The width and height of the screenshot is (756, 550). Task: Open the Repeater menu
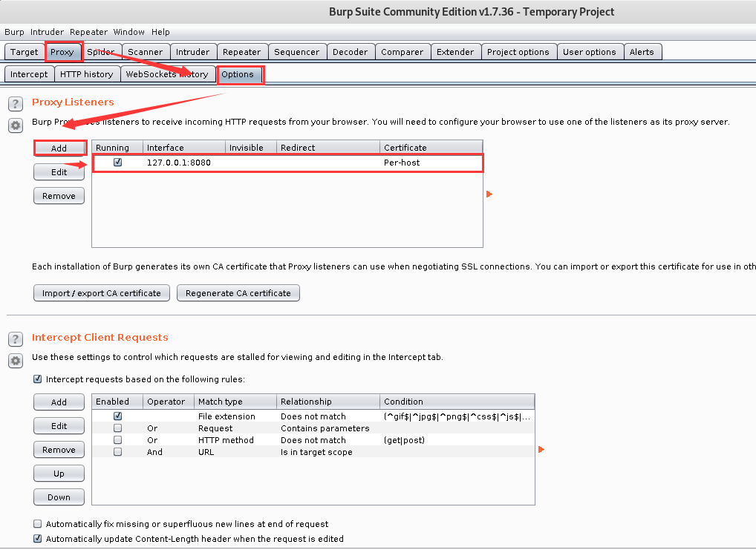[88, 32]
